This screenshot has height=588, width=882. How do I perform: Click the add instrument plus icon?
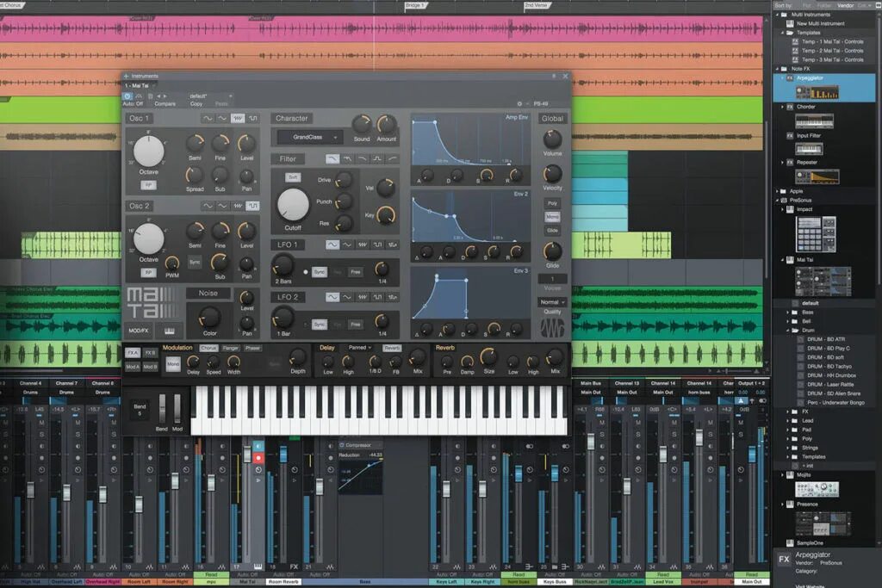(126, 76)
